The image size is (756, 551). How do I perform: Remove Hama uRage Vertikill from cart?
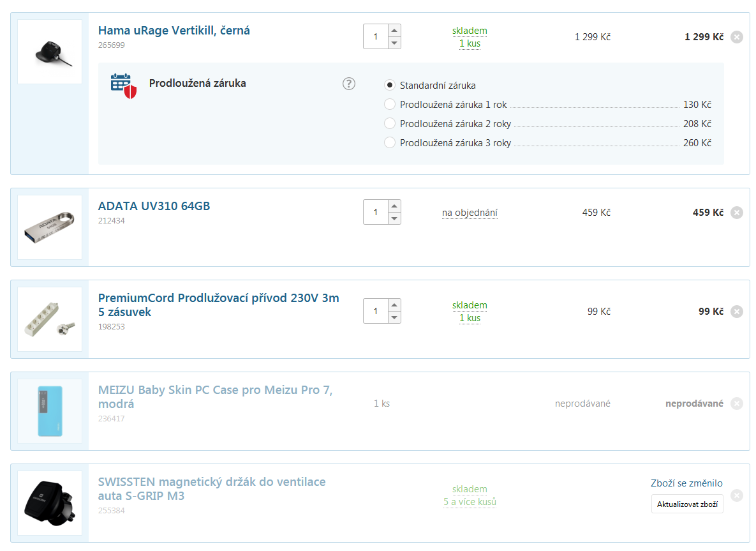736,37
